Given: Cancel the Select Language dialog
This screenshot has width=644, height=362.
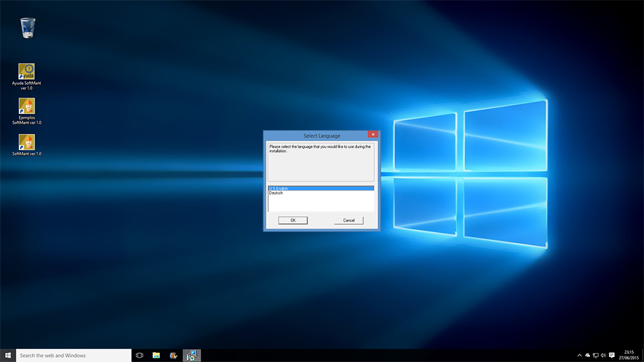Looking at the screenshot, I should click(348, 221).
